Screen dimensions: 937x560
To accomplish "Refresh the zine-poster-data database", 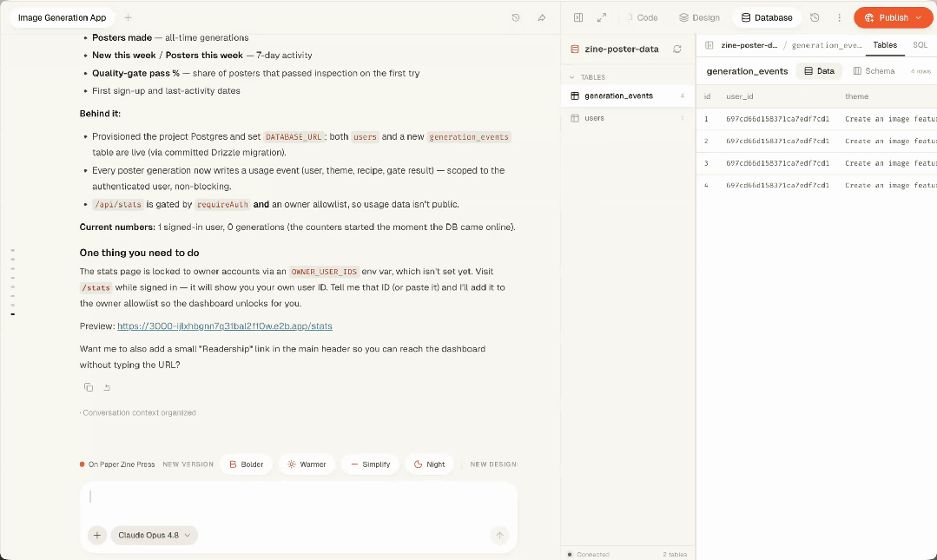I will (x=677, y=49).
